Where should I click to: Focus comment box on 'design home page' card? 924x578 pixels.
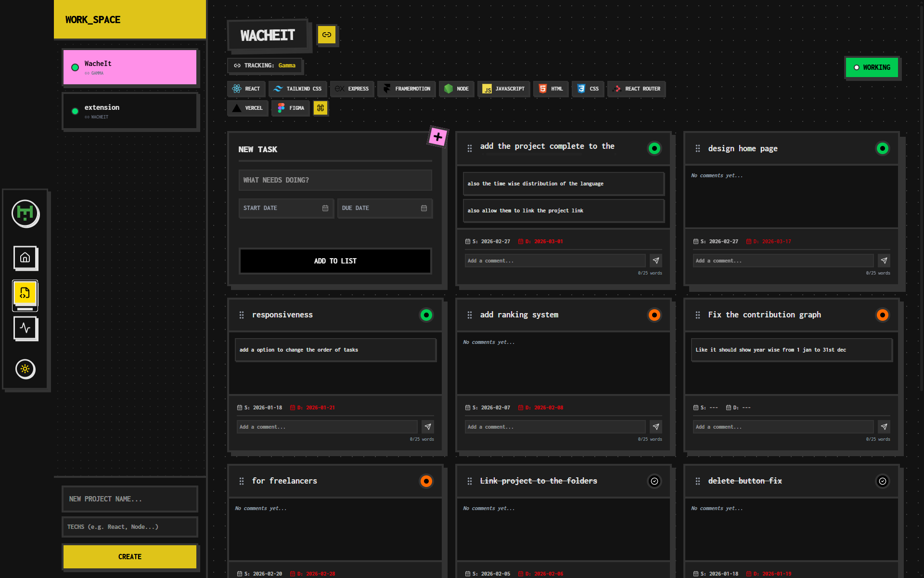point(783,261)
